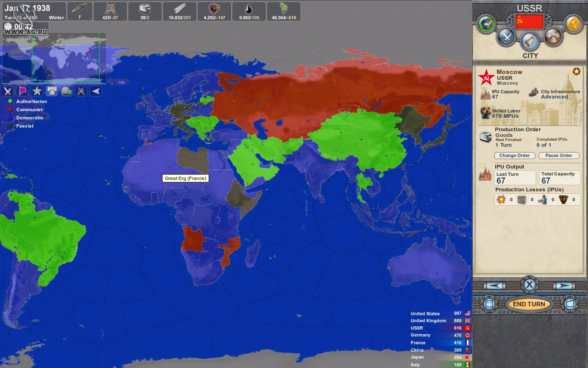Click the oil drop resource indicator
This screenshot has width=588, height=368.
249,11
